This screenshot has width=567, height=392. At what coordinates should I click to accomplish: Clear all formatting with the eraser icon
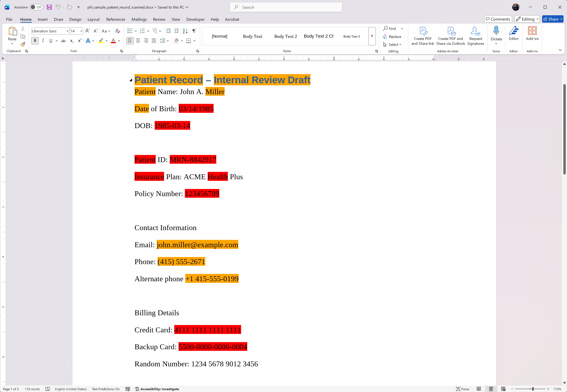click(x=117, y=31)
